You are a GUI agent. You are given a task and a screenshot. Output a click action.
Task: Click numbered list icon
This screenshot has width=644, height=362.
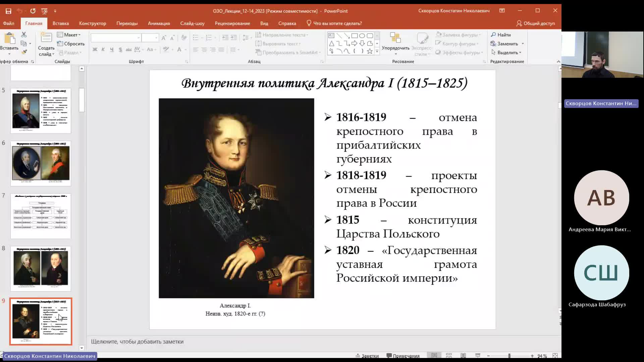tap(209, 38)
